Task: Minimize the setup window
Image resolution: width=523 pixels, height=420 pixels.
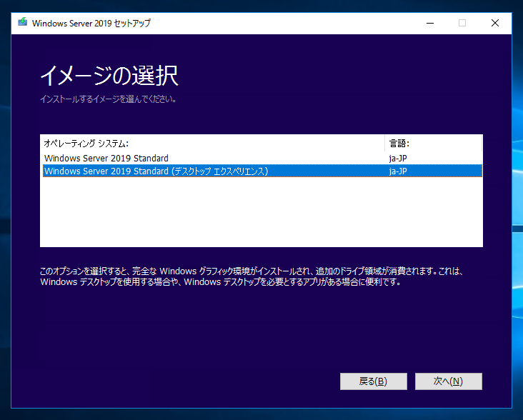Action: click(x=430, y=23)
